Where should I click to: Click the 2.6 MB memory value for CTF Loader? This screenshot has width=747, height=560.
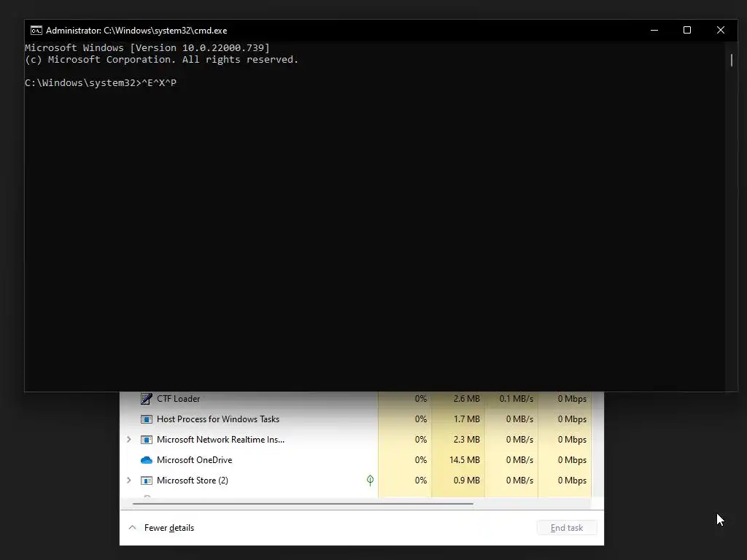[x=466, y=399]
